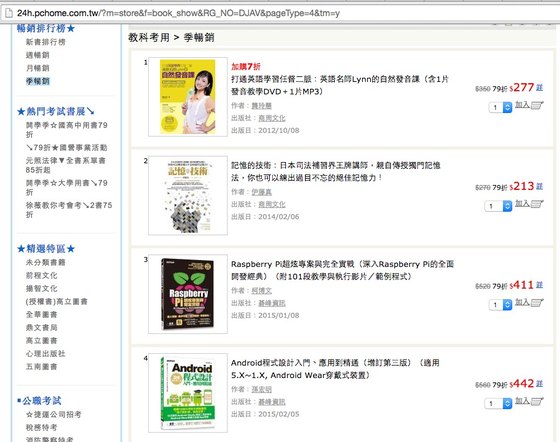
Task: Open the Lynn 自然發音課 book title
Action: click(x=340, y=85)
